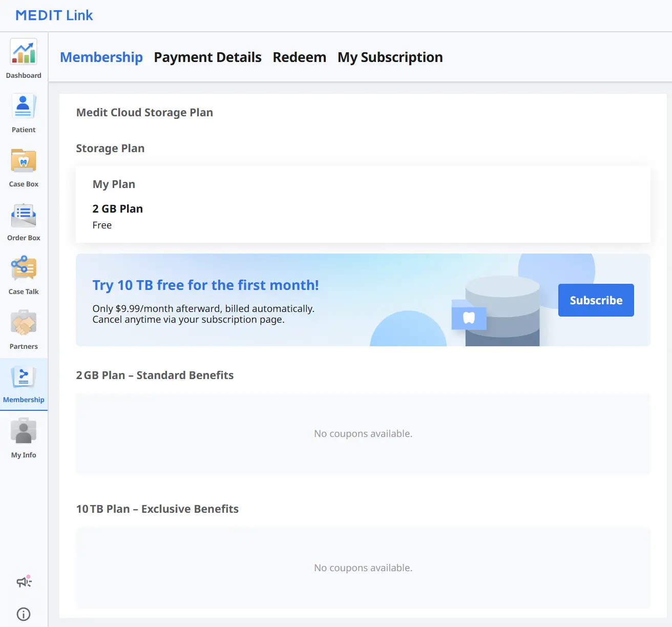Switch to the Membership tab
This screenshot has width=672, height=627.
point(101,57)
